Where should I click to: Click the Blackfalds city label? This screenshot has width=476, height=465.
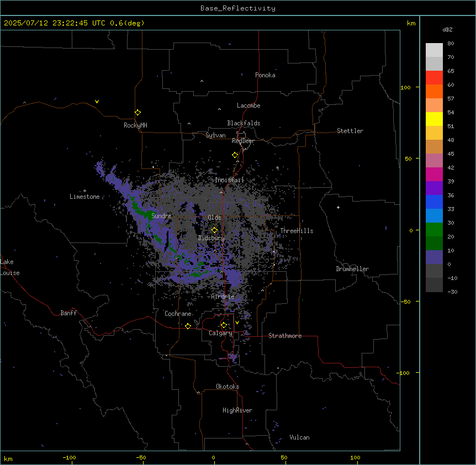click(244, 123)
